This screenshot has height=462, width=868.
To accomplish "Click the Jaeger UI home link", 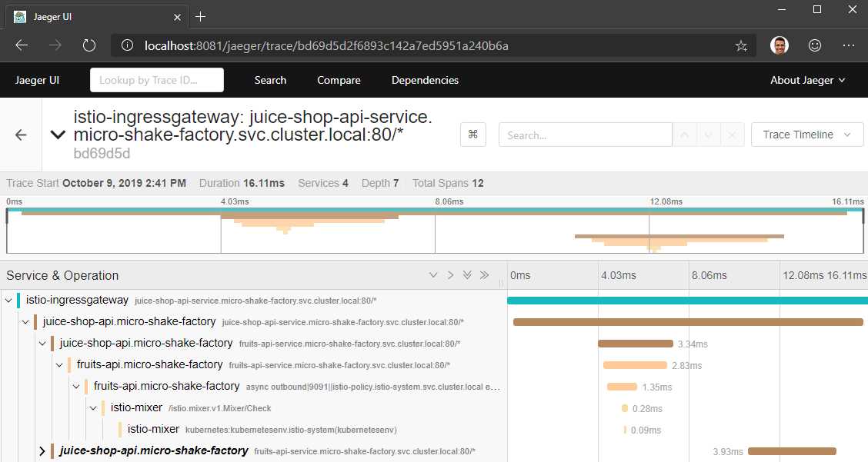I will [x=37, y=80].
